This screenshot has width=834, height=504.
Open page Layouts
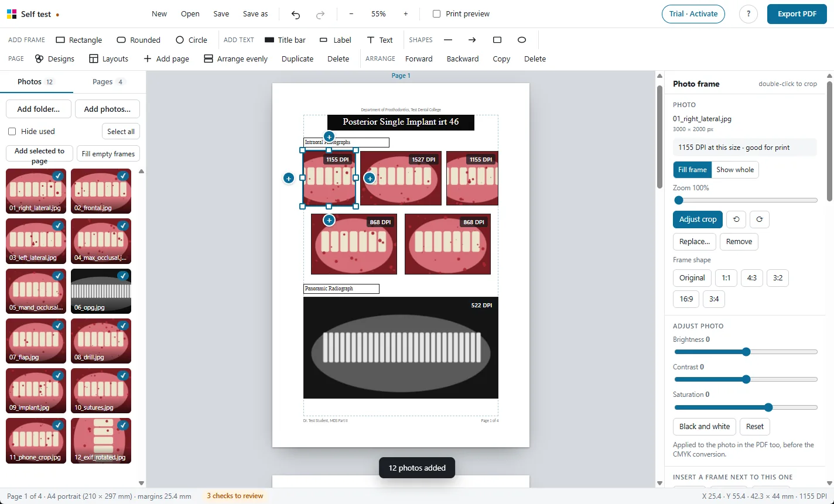click(108, 59)
